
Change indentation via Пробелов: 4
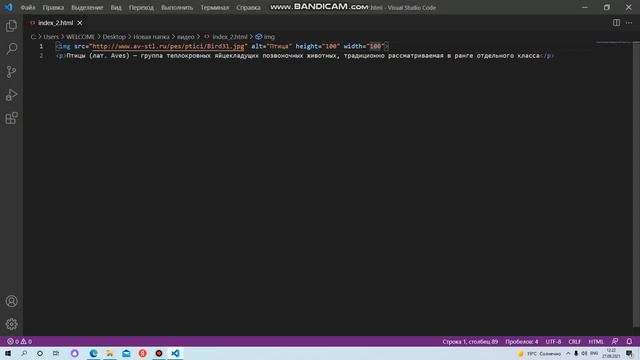pos(522,341)
